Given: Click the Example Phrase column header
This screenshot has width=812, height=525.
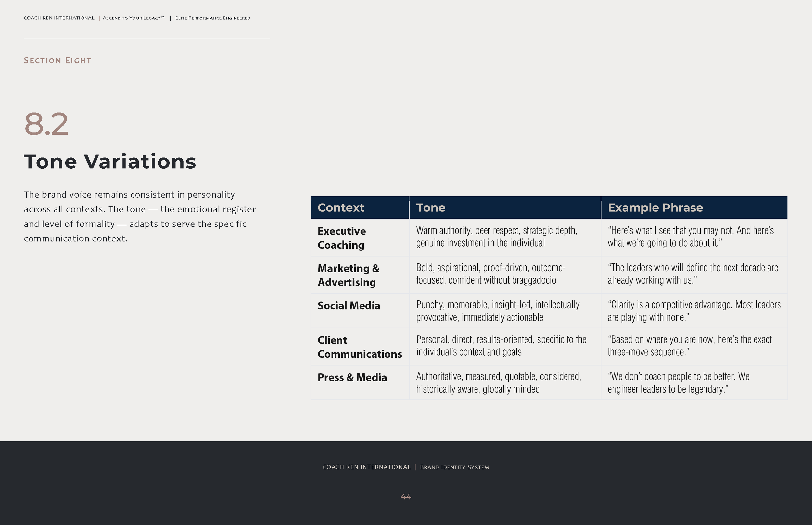Looking at the screenshot, I should pyautogui.click(x=655, y=208).
